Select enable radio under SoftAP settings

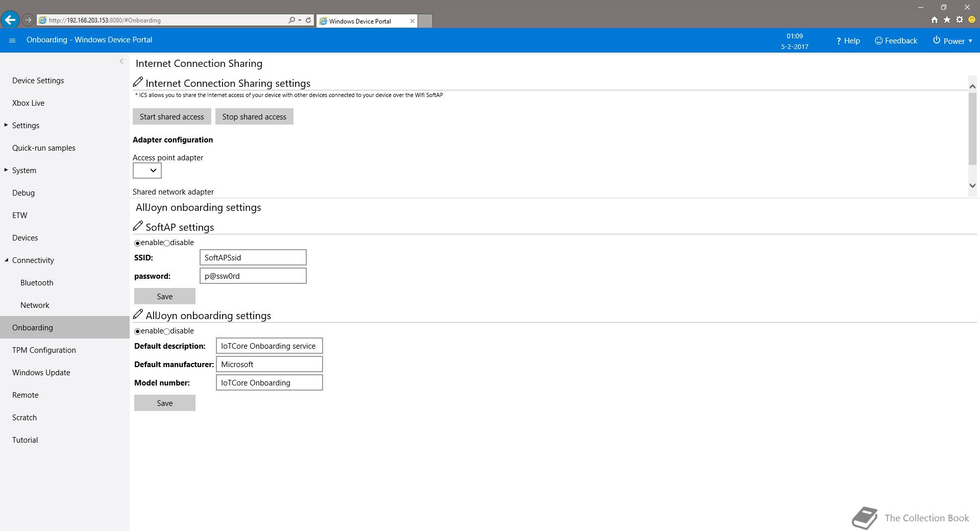(137, 243)
